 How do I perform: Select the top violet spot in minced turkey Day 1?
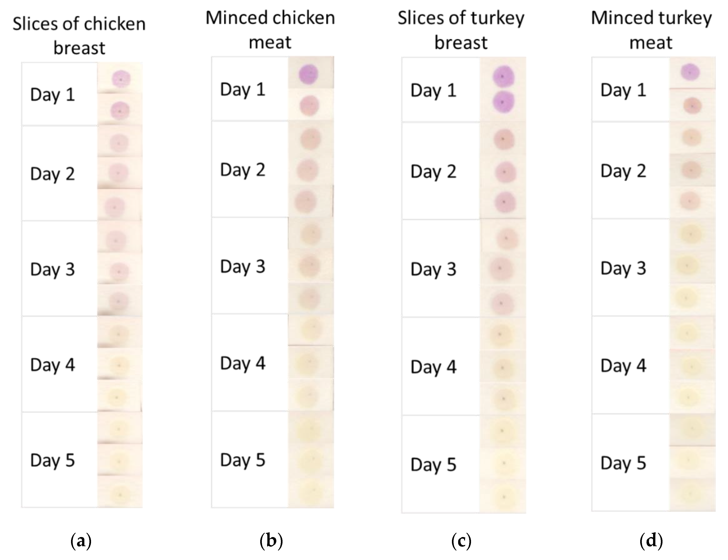(690, 72)
